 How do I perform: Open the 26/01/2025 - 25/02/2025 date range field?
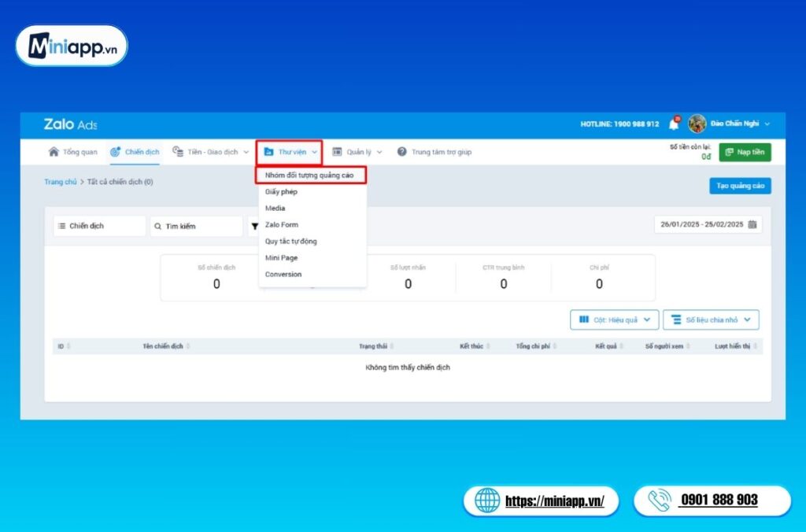pyautogui.click(x=708, y=224)
